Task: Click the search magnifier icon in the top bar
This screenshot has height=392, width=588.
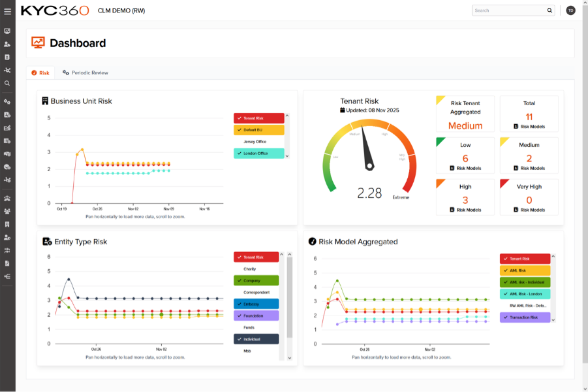Action: point(549,10)
